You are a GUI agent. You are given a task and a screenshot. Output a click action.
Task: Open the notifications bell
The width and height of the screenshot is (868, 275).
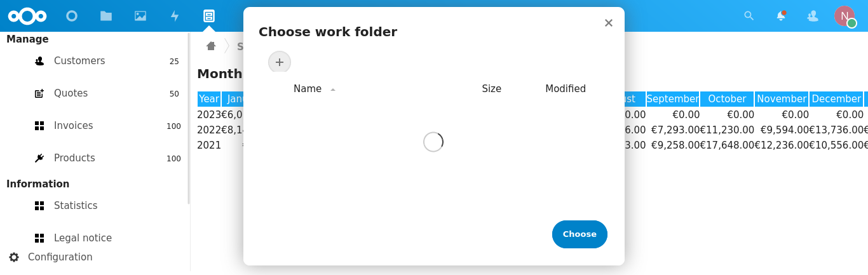[x=781, y=16]
